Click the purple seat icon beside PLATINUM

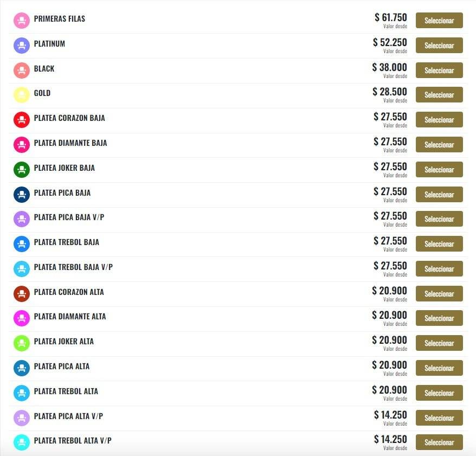22,45
